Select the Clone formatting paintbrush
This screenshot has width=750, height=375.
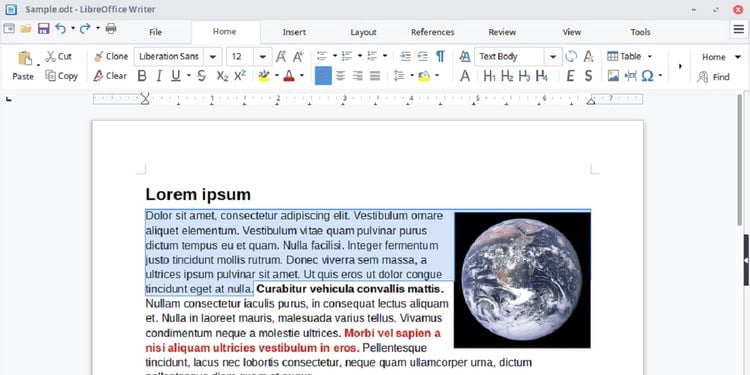pyautogui.click(x=111, y=56)
